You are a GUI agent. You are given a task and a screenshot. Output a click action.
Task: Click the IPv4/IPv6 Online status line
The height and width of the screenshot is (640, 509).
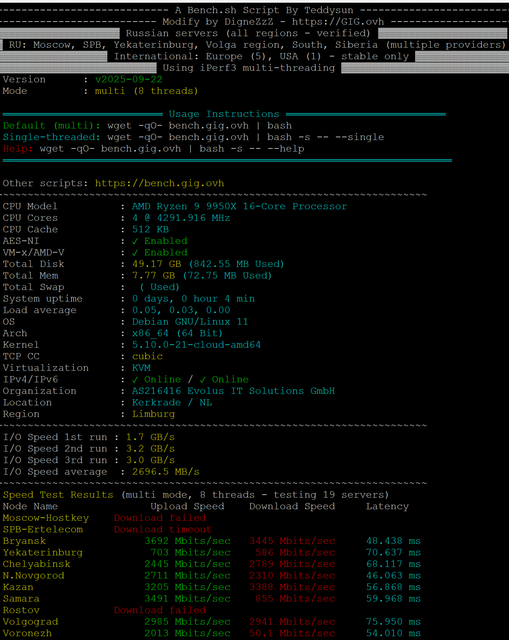[190, 379]
